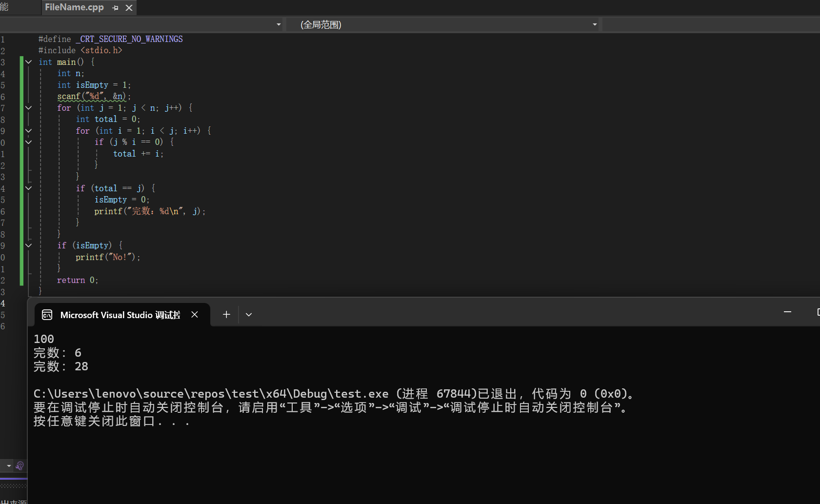This screenshot has height=504, width=820.
Task: Expand zoom dropdown beside lightbulb icon
Action: pos(8,466)
